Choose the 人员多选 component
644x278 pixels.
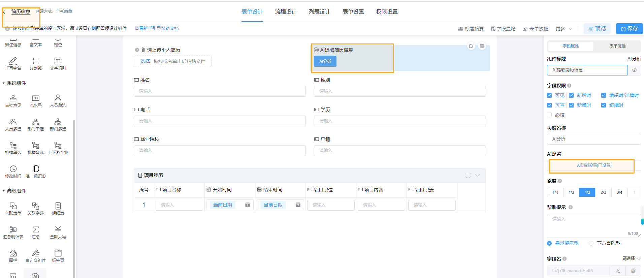[x=13, y=124]
